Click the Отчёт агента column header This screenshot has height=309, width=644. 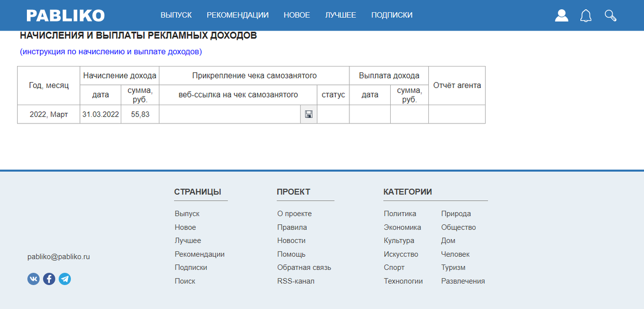[x=457, y=85]
